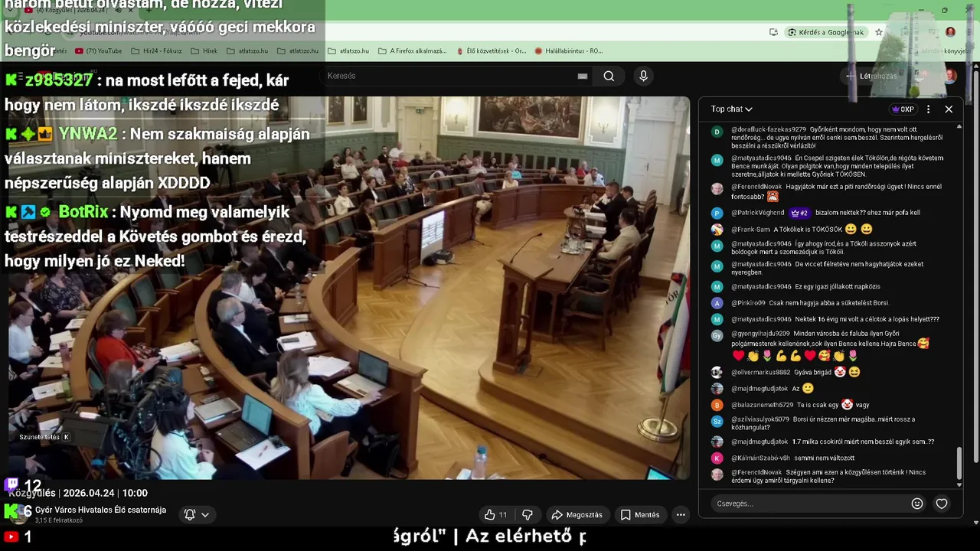Click username @PatrickVéghend in chat
Viewport: 980px width, 551px height.
[758, 213]
